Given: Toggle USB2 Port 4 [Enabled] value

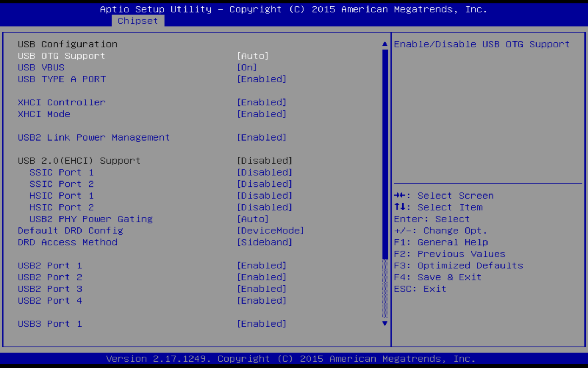Looking at the screenshot, I should point(261,300).
